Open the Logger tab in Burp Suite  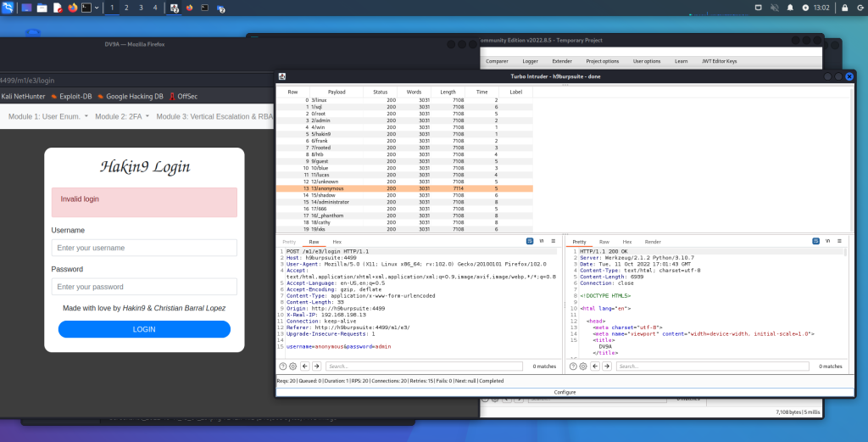click(530, 61)
